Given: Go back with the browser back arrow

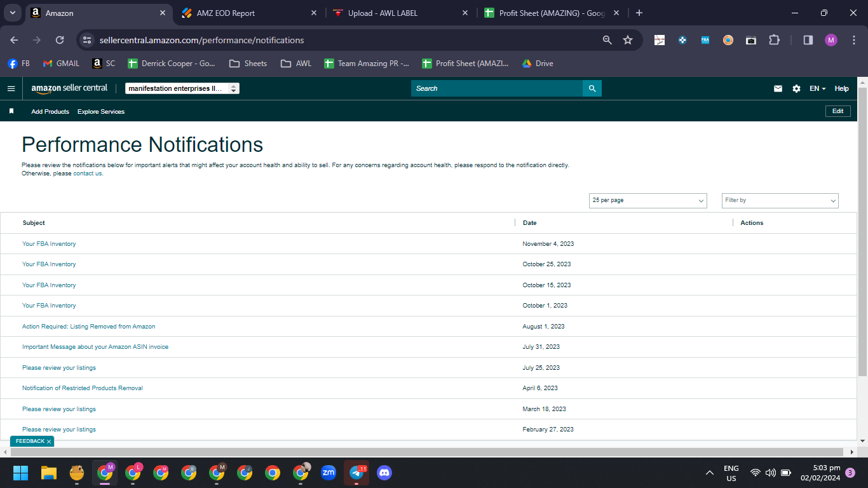Looking at the screenshot, I should point(14,40).
